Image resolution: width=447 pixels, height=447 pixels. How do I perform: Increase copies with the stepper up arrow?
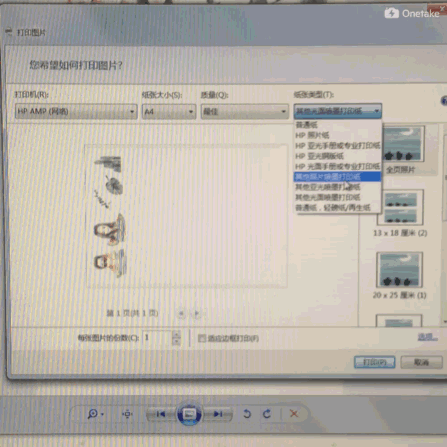(x=176, y=334)
